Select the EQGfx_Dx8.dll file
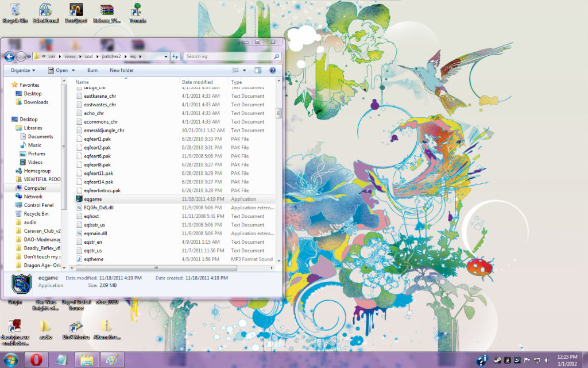 tap(175, 208)
